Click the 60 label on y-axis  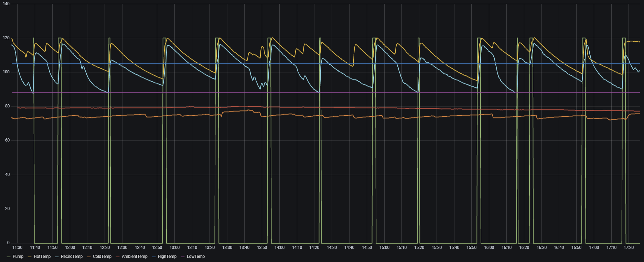(x=7, y=140)
